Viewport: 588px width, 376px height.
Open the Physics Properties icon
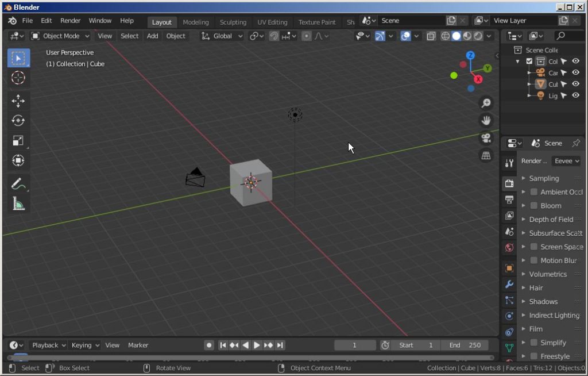coord(509,316)
